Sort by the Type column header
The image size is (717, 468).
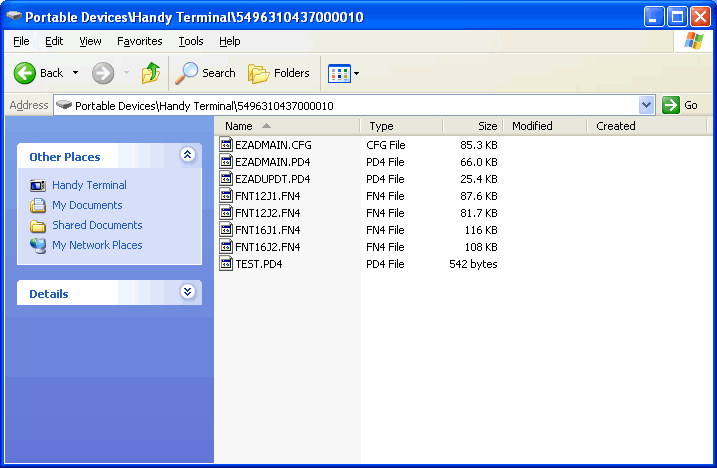coord(401,126)
